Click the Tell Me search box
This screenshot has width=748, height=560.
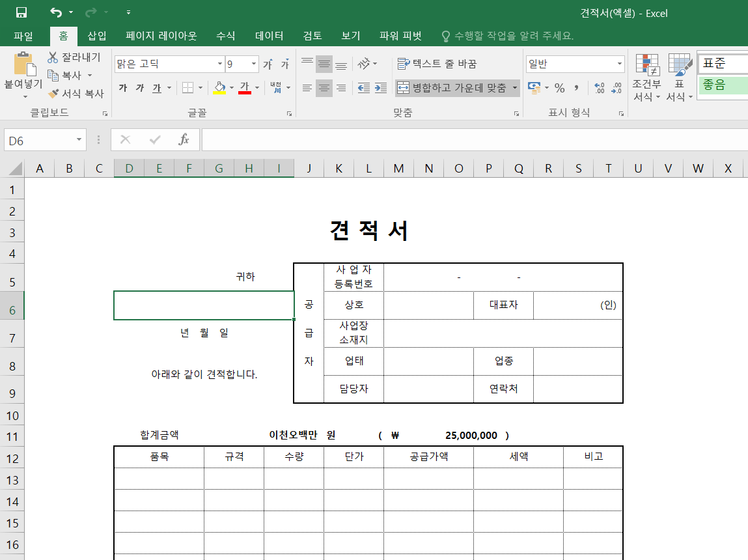click(508, 36)
